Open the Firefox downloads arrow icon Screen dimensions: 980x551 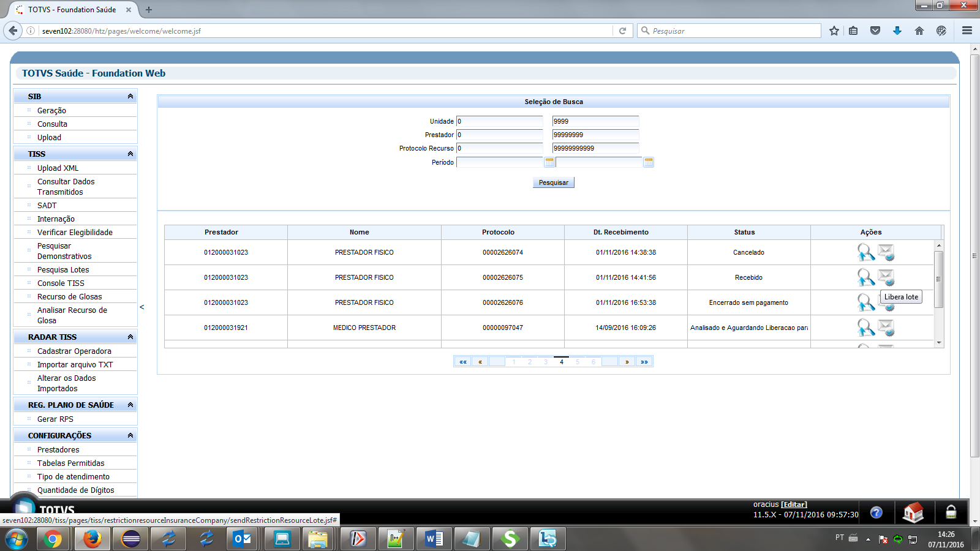pyautogui.click(x=897, y=31)
